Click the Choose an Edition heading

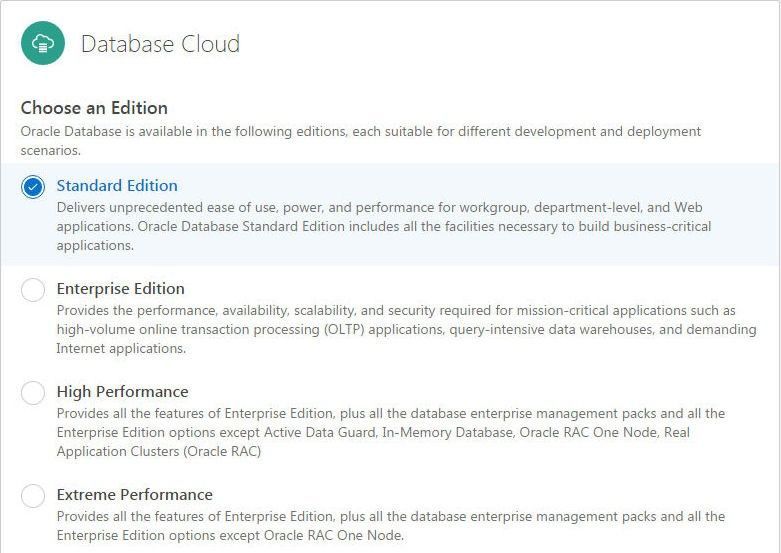(94, 108)
